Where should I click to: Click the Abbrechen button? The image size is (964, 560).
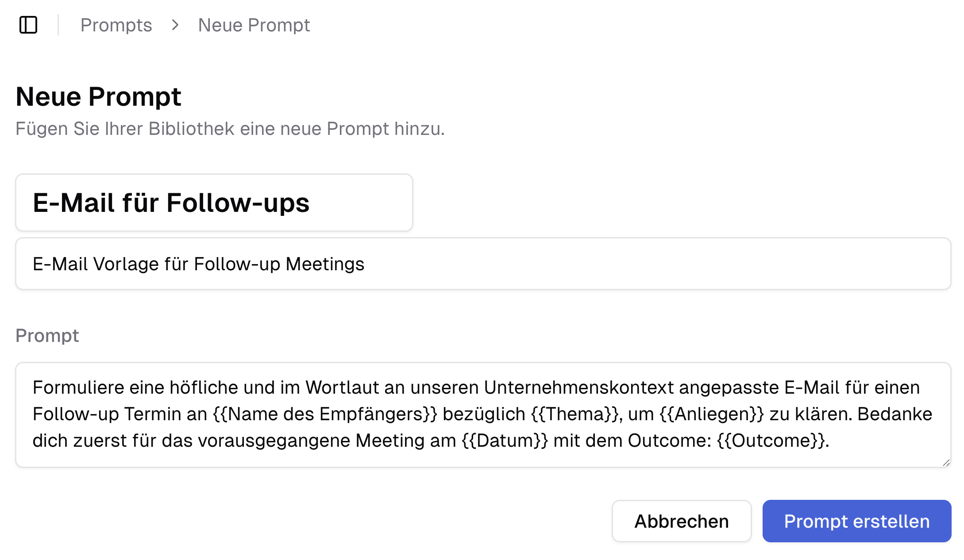(x=681, y=521)
